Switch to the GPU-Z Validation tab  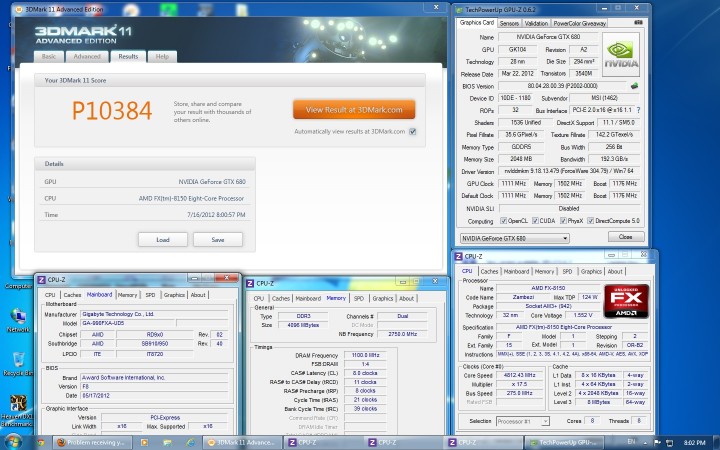tap(536, 23)
